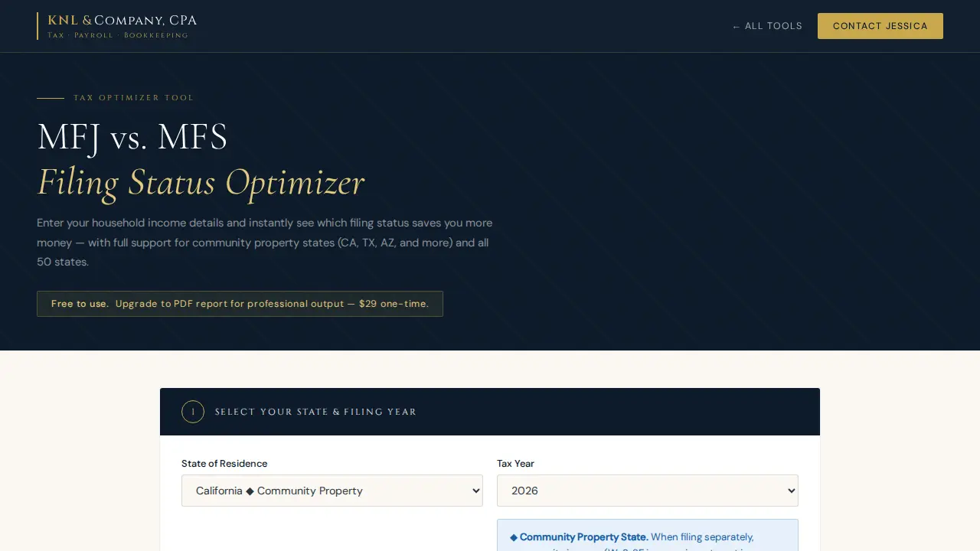Open the Tax Year dropdown
Image resolution: width=980 pixels, height=551 pixels.
[648, 491]
